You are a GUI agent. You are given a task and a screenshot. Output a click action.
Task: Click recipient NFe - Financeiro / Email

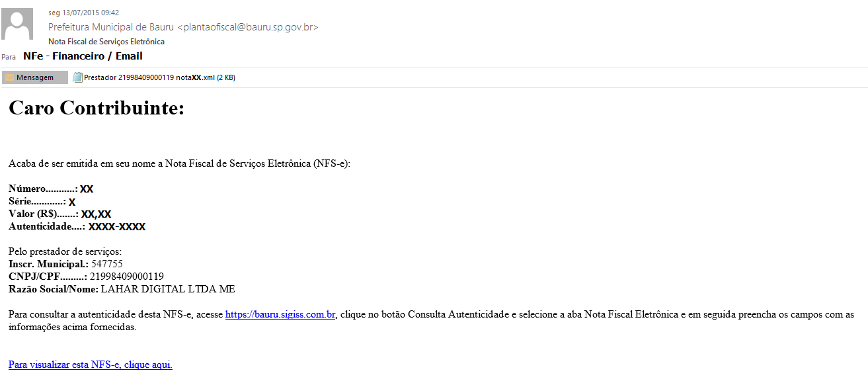83,56
